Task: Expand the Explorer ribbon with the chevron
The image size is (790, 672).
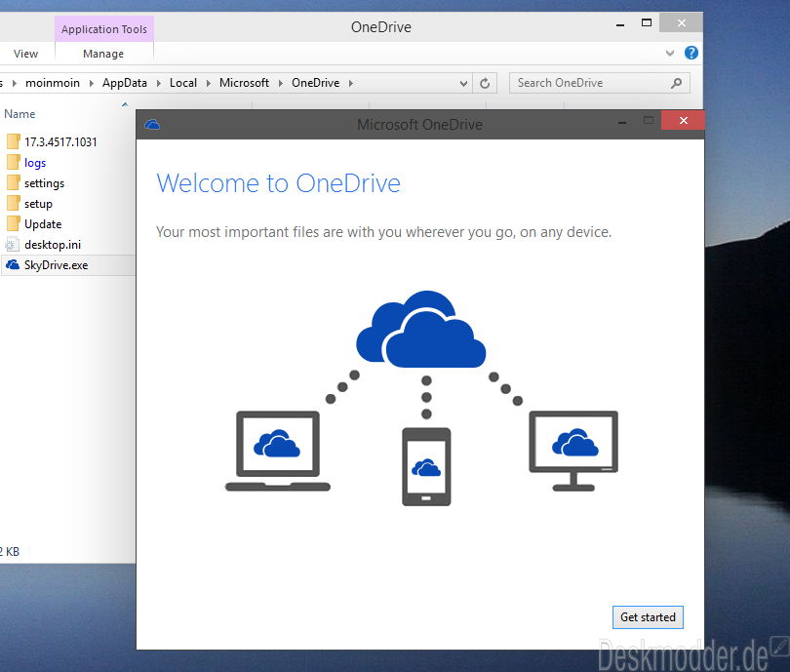Action: [x=670, y=53]
